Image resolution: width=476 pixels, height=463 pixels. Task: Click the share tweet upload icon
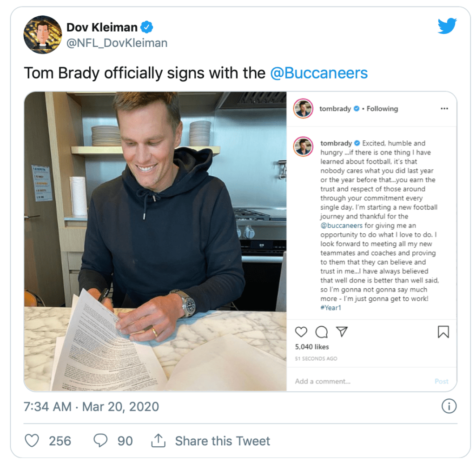(159, 441)
